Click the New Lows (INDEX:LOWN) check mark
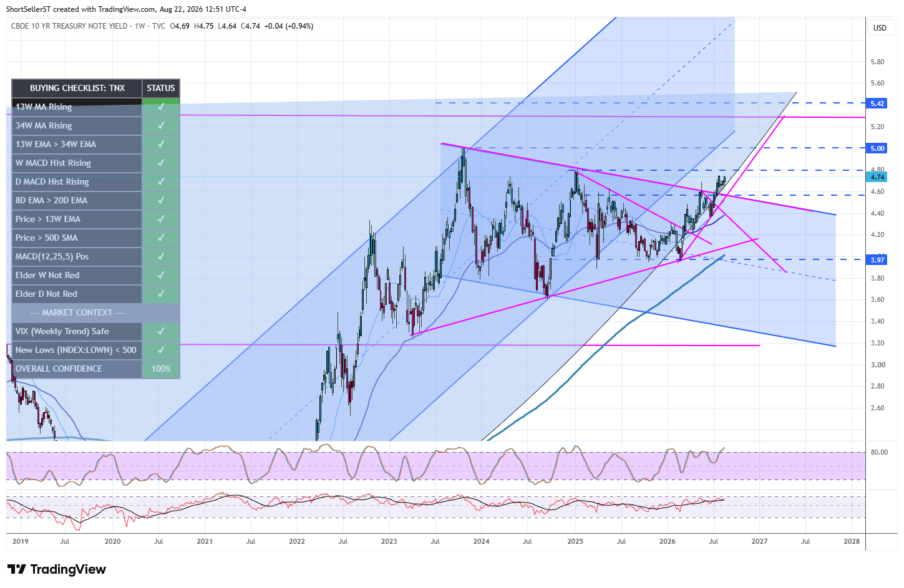Image resolution: width=904 pixels, height=588 pixels. 161,350
